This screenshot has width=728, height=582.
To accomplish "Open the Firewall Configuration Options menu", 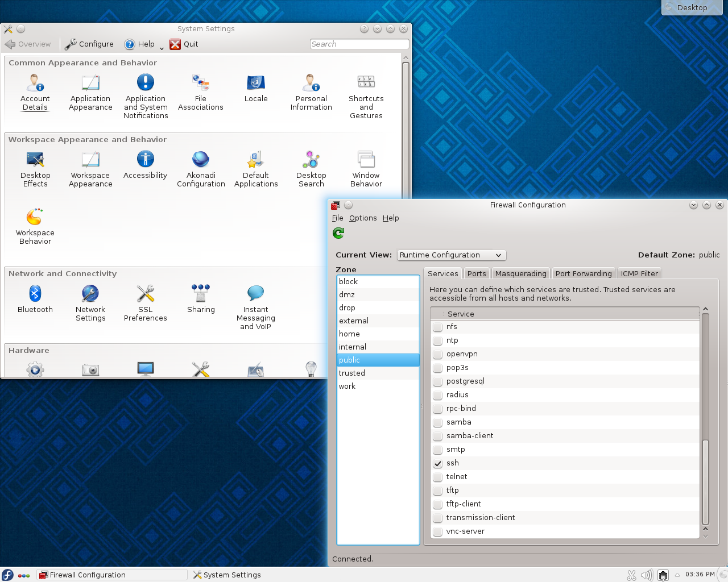I will 363,218.
